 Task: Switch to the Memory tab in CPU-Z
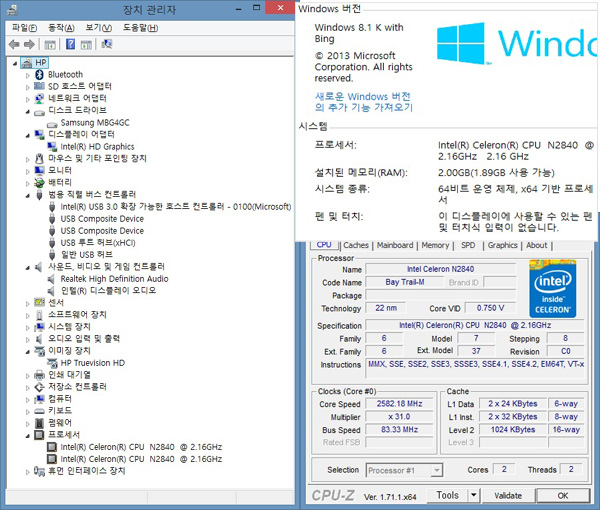(435, 245)
